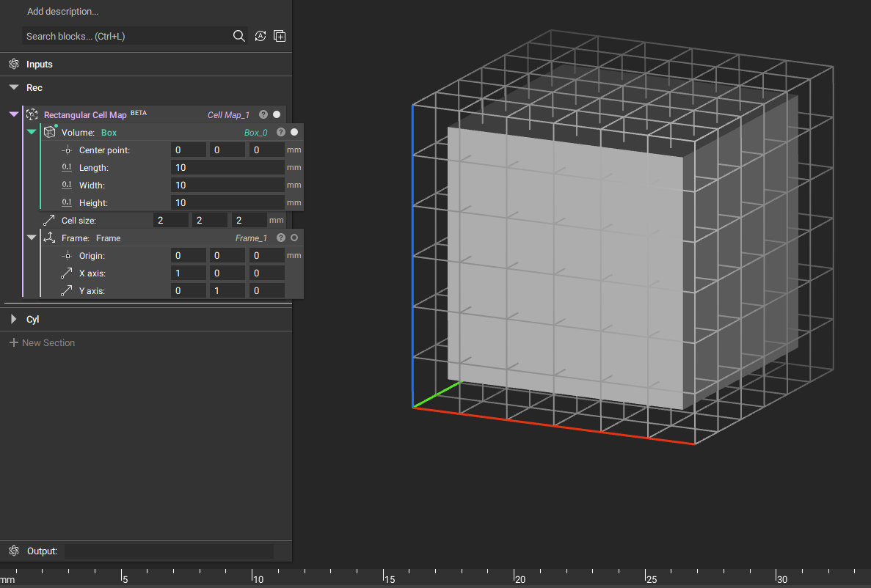This screenshot has width=871, height=588.
Task: Collapse the Volume Box block
Action: click(x=32, y=131)
